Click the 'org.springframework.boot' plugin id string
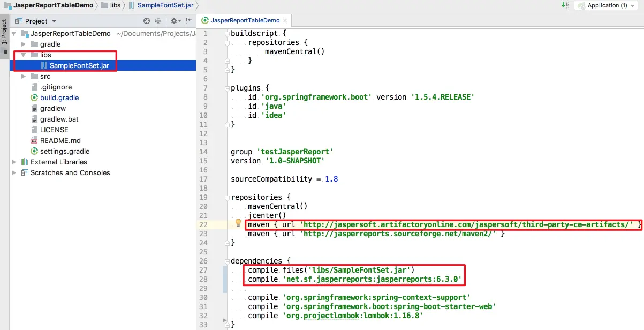 (x=316, y=97)
